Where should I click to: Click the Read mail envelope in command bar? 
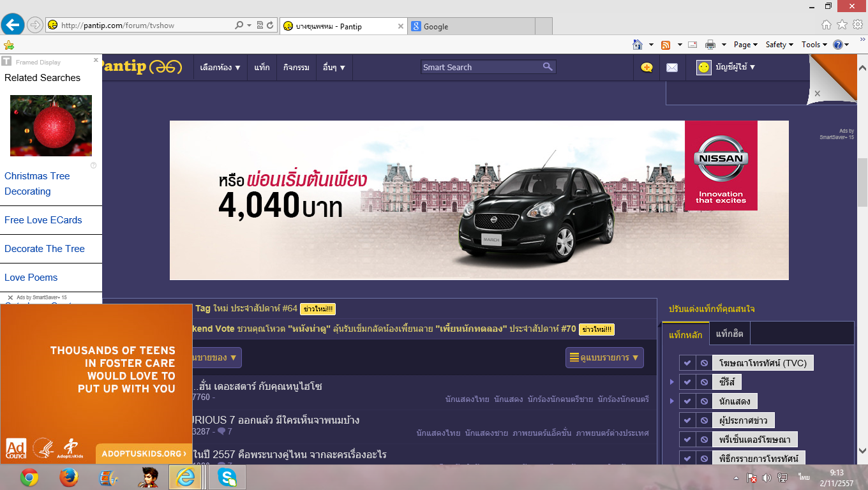point(692,45)
